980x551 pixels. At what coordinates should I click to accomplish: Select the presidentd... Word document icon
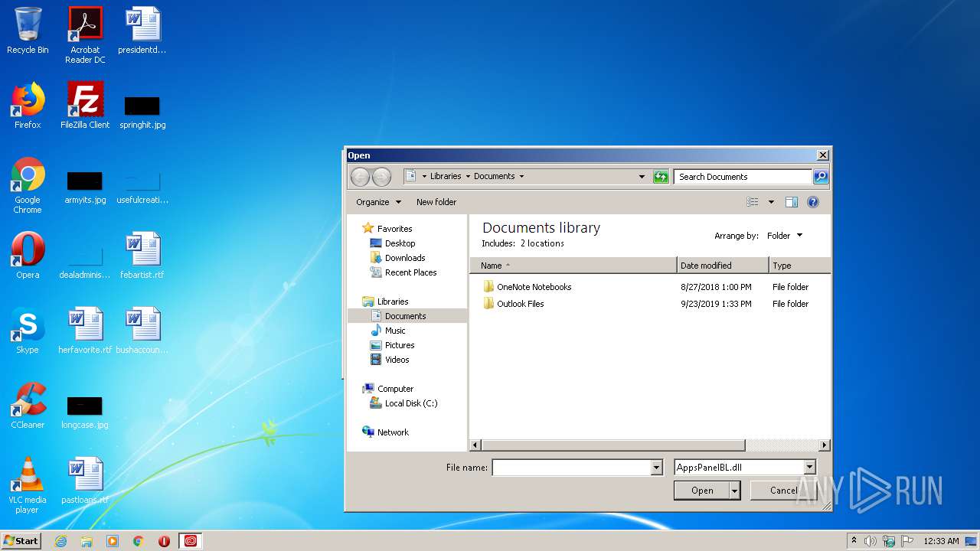142,31
